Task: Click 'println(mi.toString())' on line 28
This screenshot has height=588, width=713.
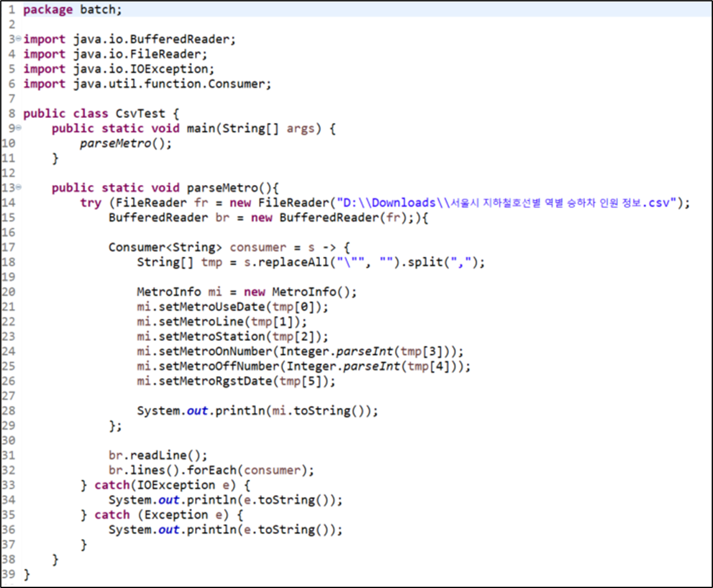Action: pyautogui.click(x=293, y=411)
